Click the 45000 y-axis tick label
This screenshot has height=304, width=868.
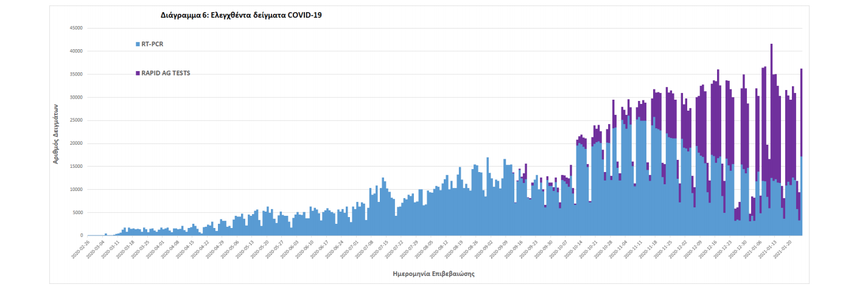(77, 28)
